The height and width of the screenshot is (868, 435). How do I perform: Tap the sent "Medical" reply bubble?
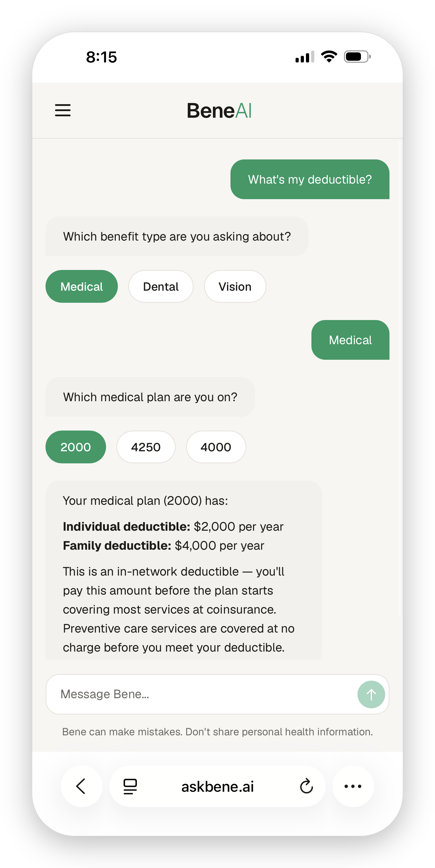tap(350, 340)
